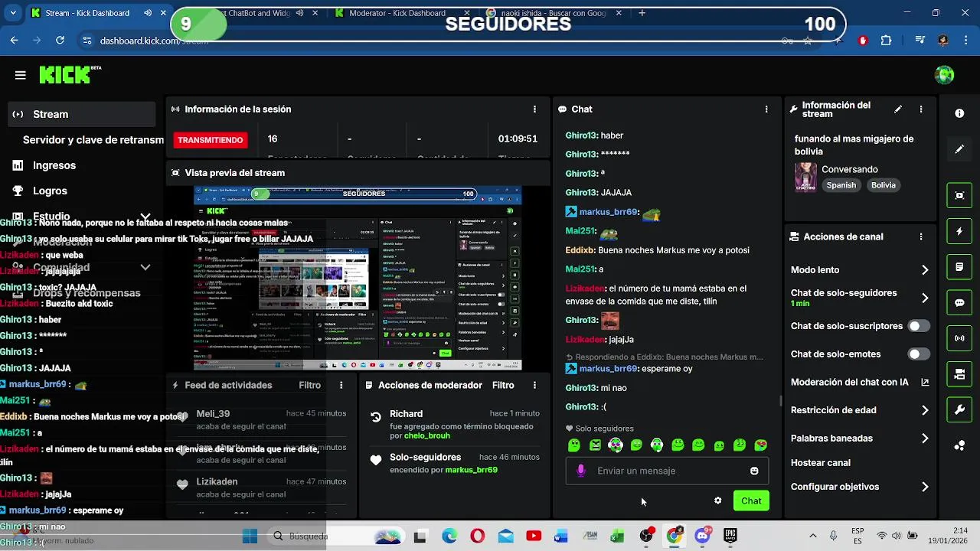
Task: Open the user avatar menu on the Kick header
Action: [x=944, y=75]
